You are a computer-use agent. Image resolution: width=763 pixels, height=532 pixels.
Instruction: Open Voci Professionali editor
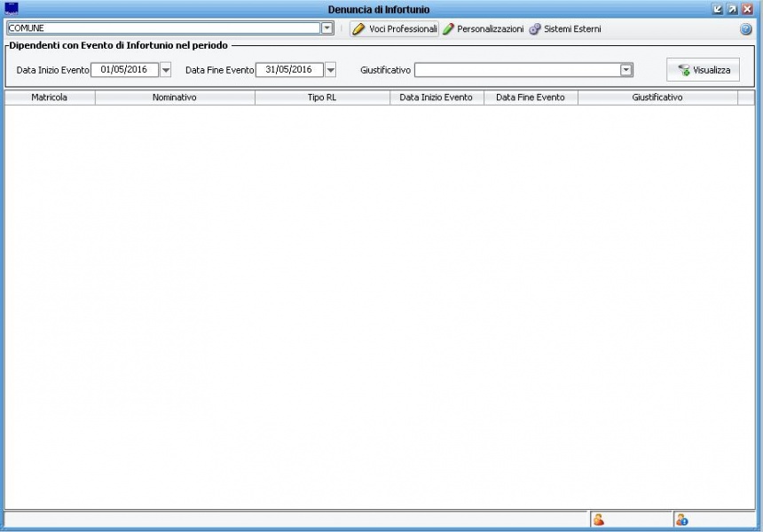pos(394,28)
